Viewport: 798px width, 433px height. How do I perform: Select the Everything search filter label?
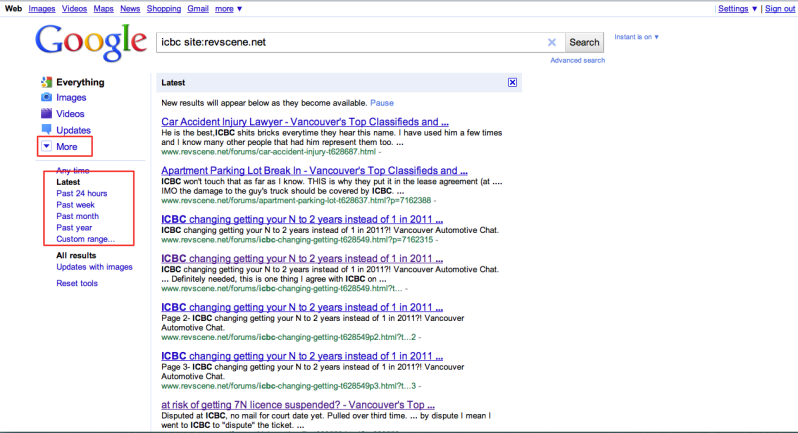coord(80,82)
